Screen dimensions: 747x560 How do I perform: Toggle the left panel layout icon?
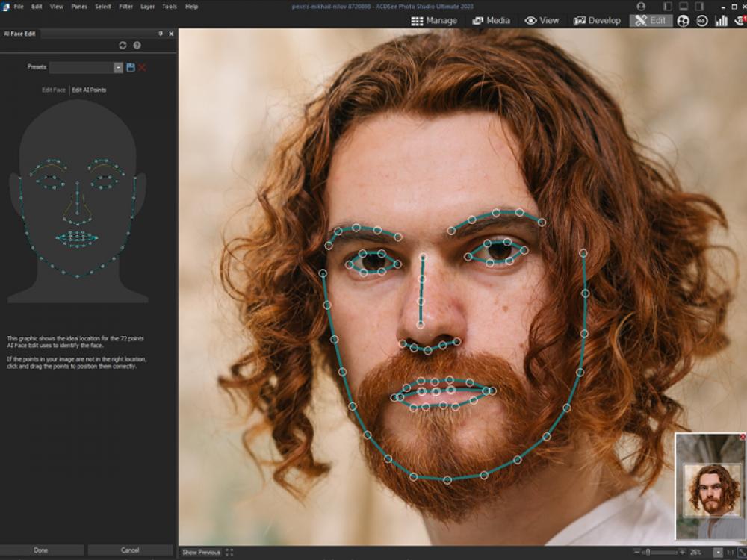[667, 6]
